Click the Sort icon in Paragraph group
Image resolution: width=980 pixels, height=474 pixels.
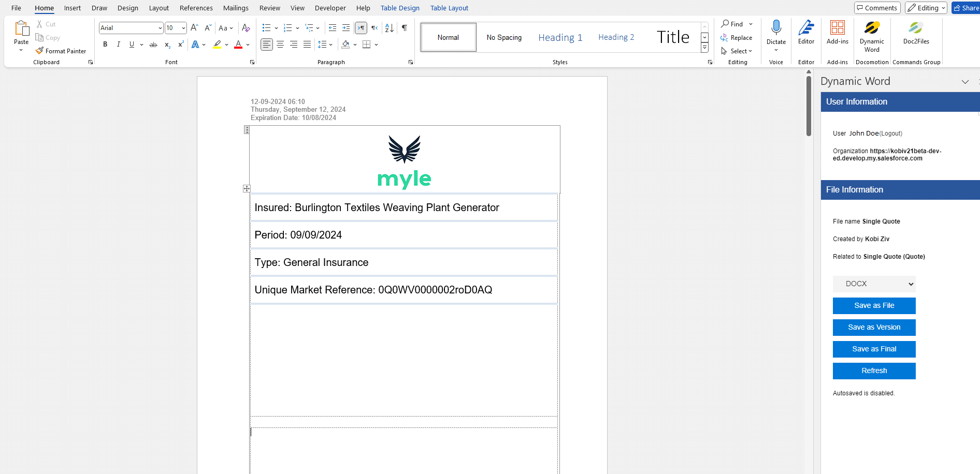[389, 28]
